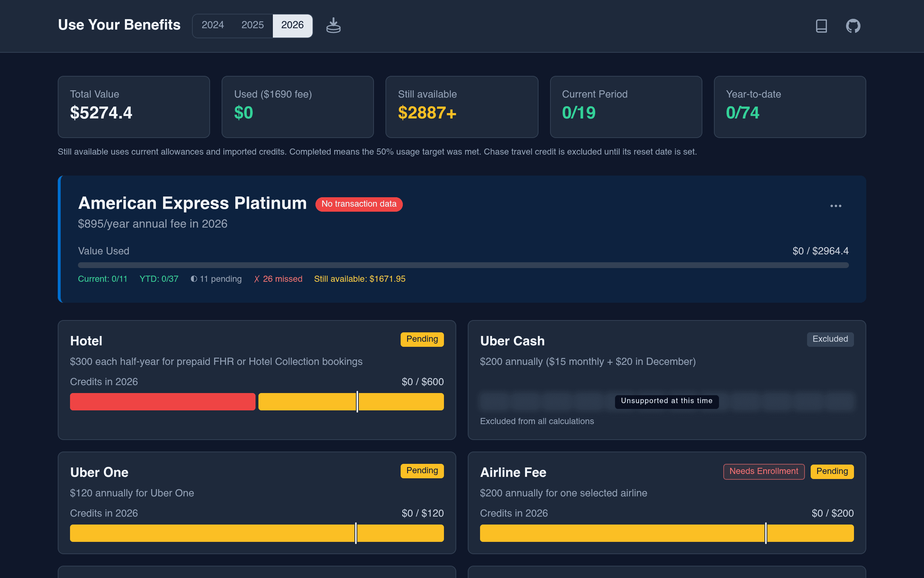Click the Hotel card title

(x=86, y=341)
